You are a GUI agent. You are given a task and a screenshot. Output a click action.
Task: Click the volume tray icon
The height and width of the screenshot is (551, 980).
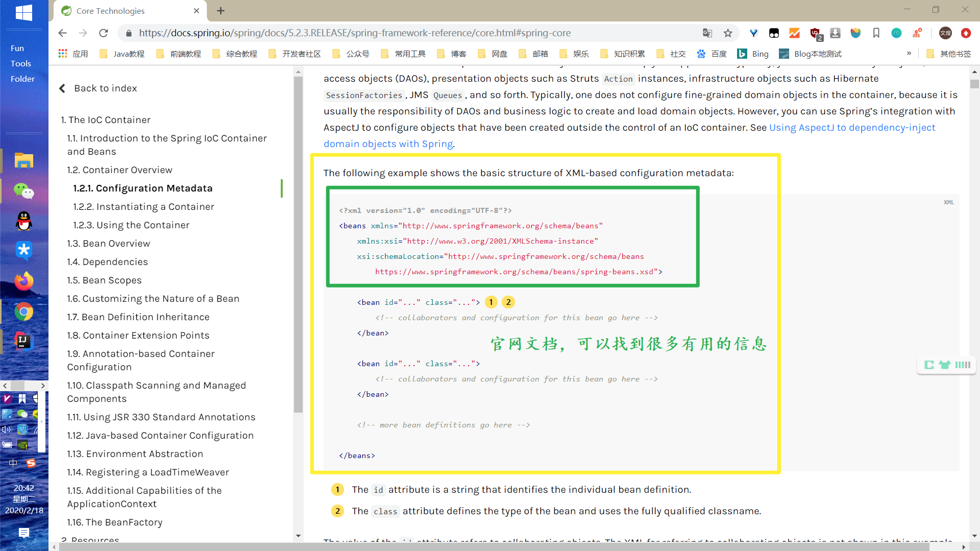7,429
